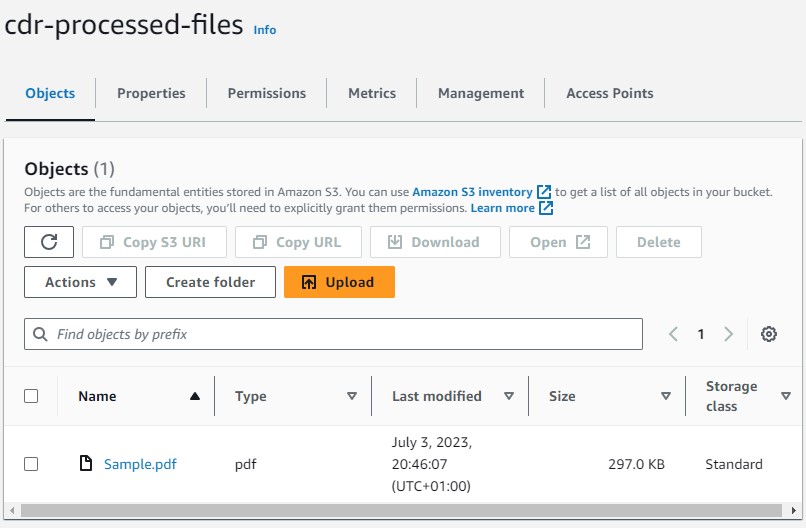Check the select-all objects checkbox
This screenshot has width=806, height=528.
tap(31, 396)
